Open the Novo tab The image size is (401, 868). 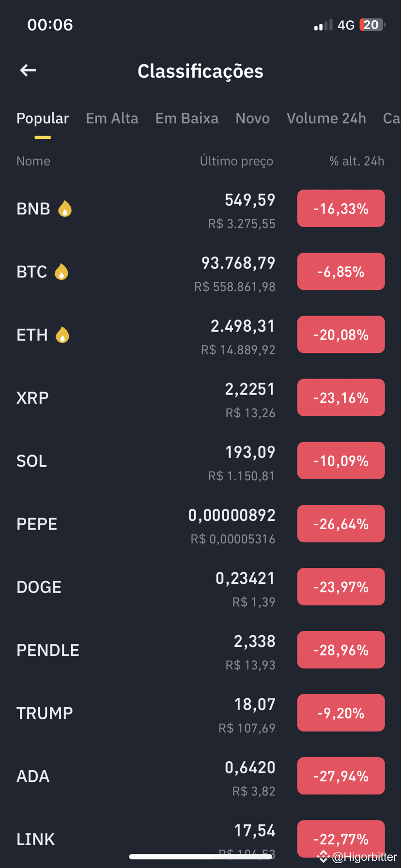coord(252,118)
